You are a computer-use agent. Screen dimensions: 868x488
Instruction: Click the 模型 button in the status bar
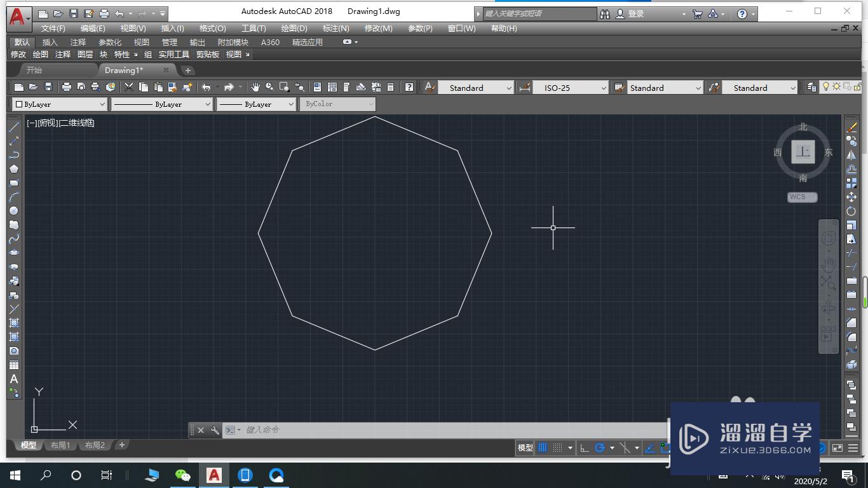(526, 448)
